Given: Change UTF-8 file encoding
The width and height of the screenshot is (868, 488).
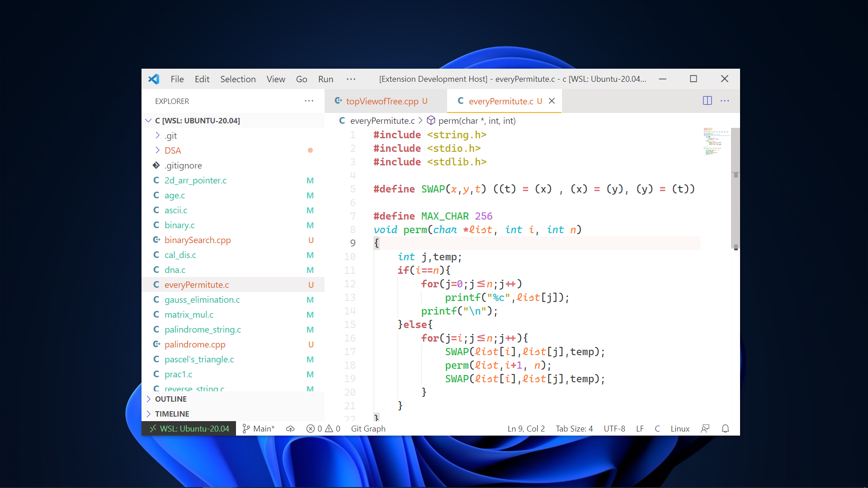Looking at the screenshot, I should [x=614, y=428].
